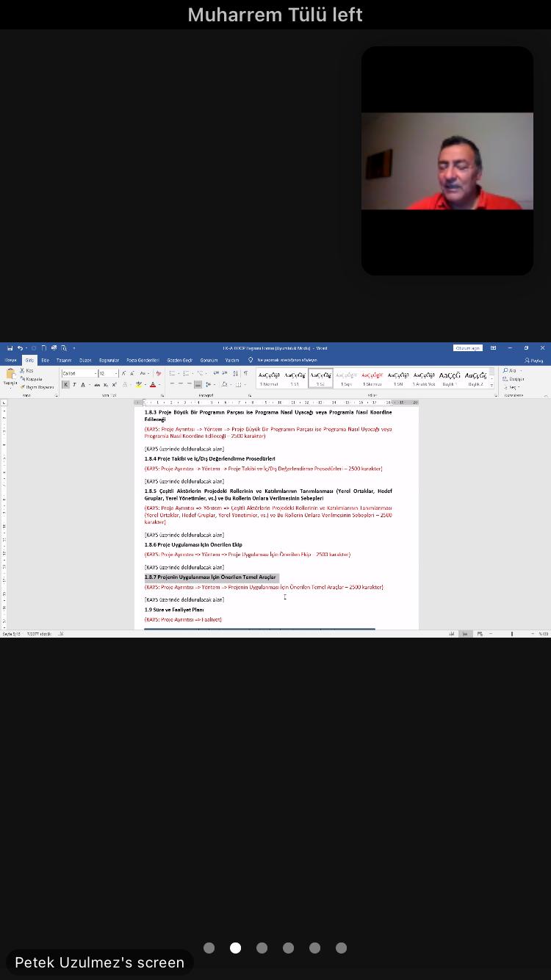The width and height of the screenshot is (551, 980).
Task: Click the Oturum açın (Sign in) button
Action: (467, 347)
